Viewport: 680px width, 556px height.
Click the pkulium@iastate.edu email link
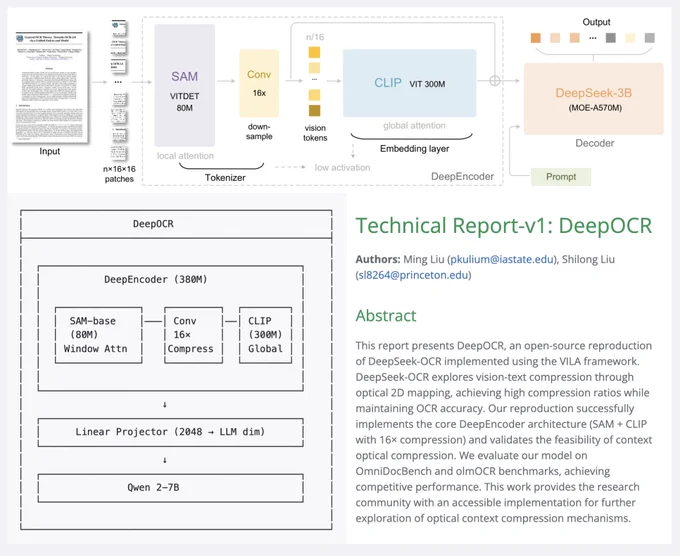tap(497, 259)
